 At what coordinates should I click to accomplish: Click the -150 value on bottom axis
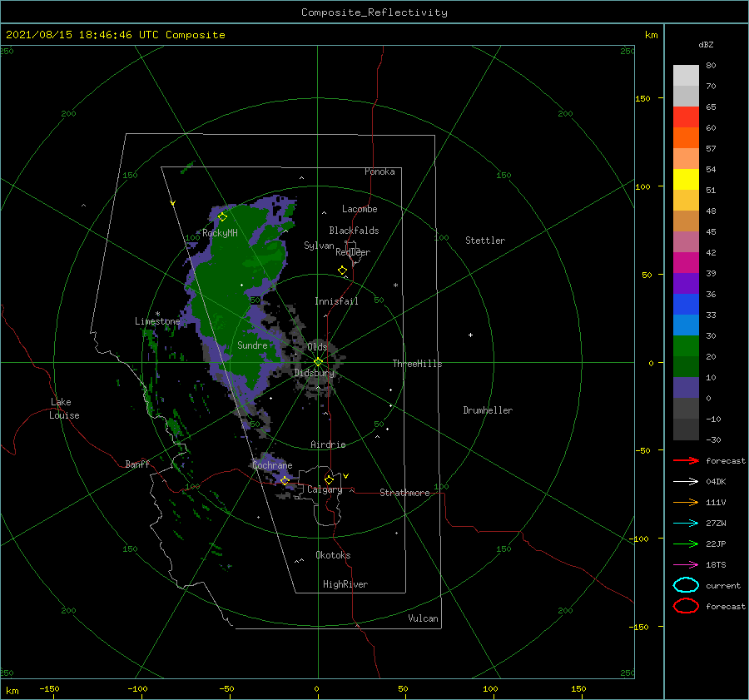coord(49,688)
